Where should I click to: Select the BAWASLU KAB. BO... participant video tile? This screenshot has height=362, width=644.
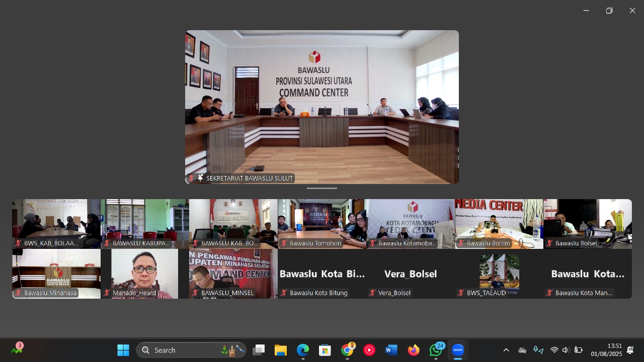click(x=233, y=224)
